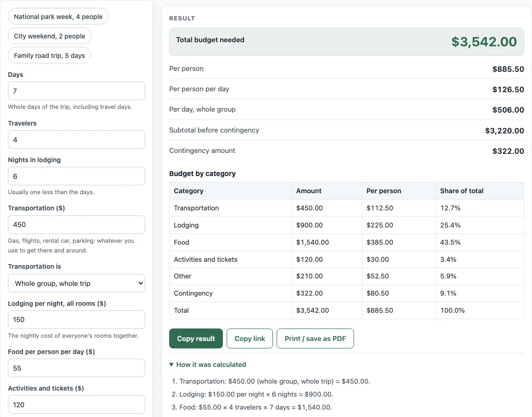Click the Activities and tickets table row label
The image size is (532, 417).
point(206,259)
